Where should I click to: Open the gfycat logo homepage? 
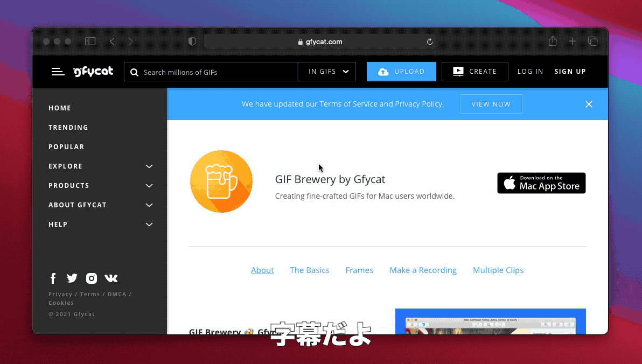click(93, 71)
